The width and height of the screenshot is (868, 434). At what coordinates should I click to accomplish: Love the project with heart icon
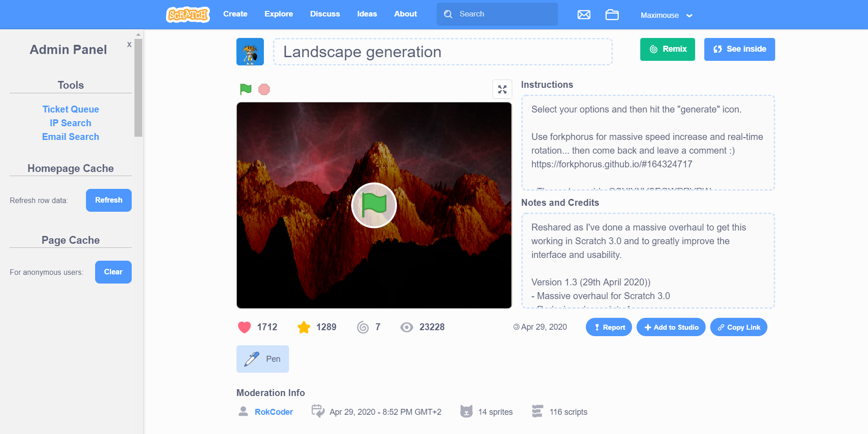[x=245, y=327]
